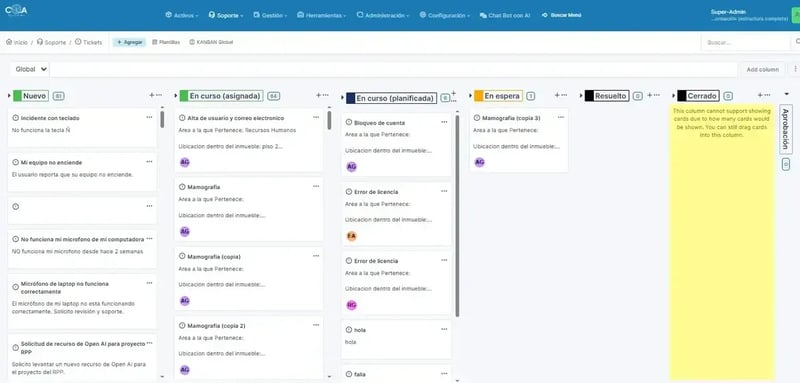Click clock icon on empty Nuevo card
Image resolution: width=800 pixels, height=383 pixels.
click(15, 207)
